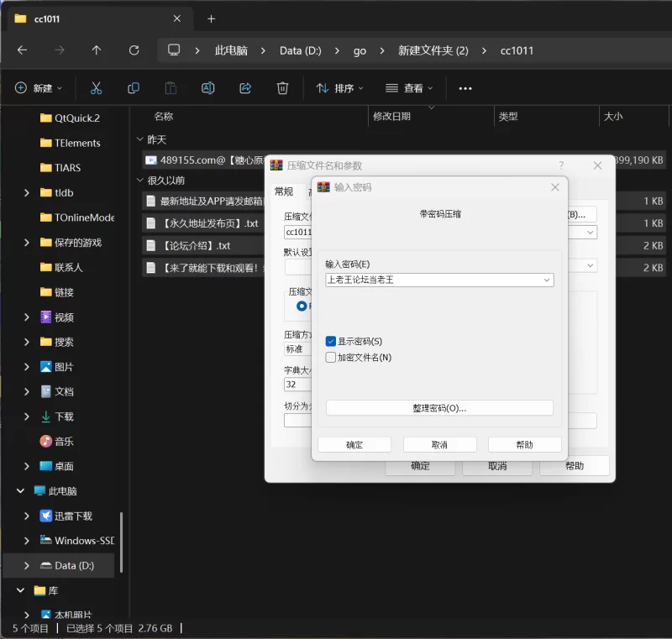This screenshot has width=672, height=639.
Task: Open the more options ellipsis menu
Action: coord(465,89)
